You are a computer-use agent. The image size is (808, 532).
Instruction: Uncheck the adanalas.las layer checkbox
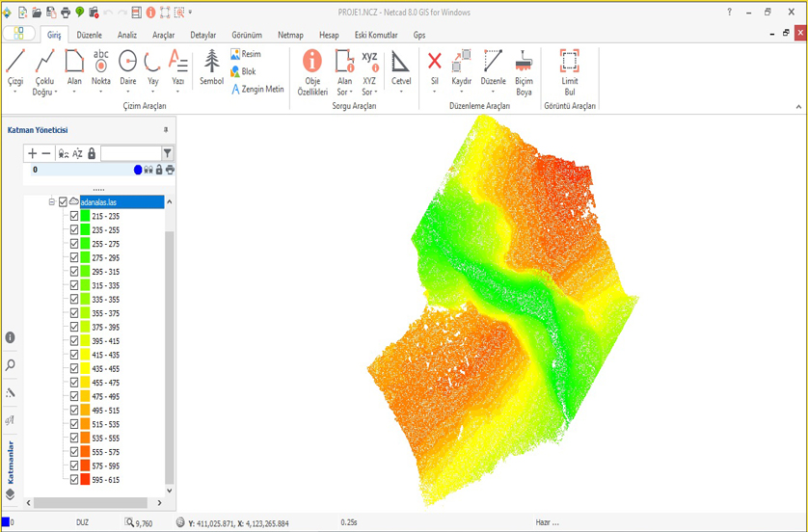[x=64, y=202]
